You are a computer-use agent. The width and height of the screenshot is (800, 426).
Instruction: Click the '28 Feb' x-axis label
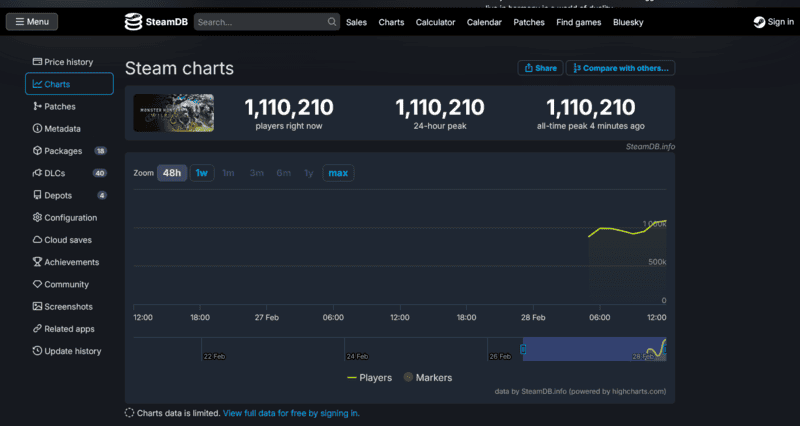533,317
